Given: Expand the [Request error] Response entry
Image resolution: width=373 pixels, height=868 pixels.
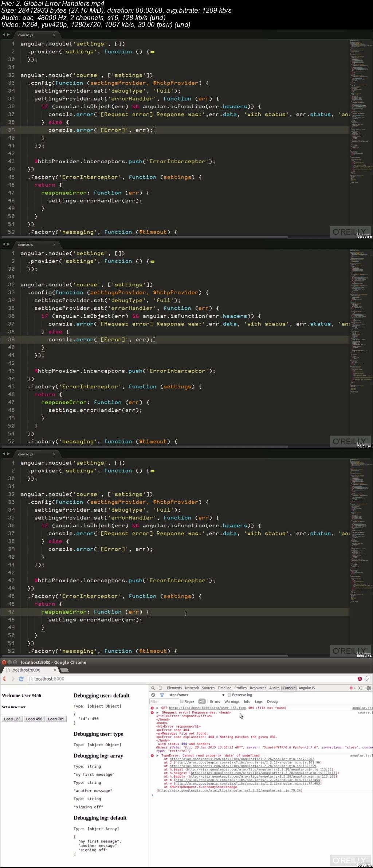Looking at the screenshot, I should tap(157, 712).
